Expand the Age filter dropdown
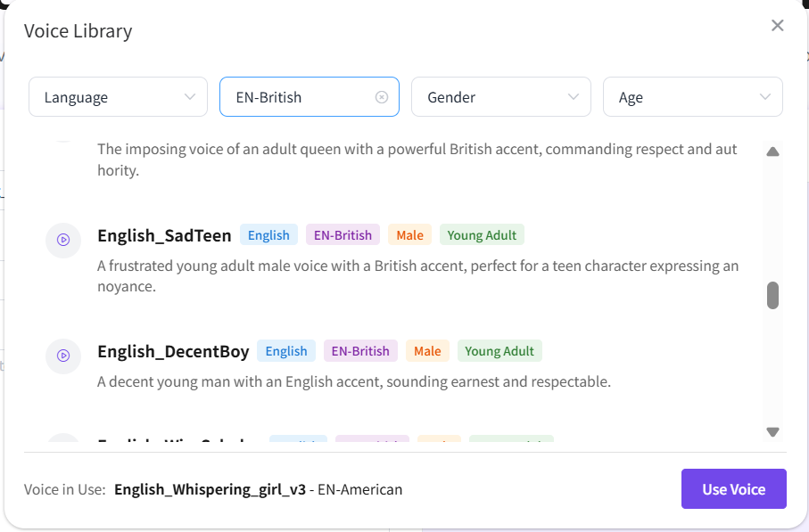 [692, 97]
